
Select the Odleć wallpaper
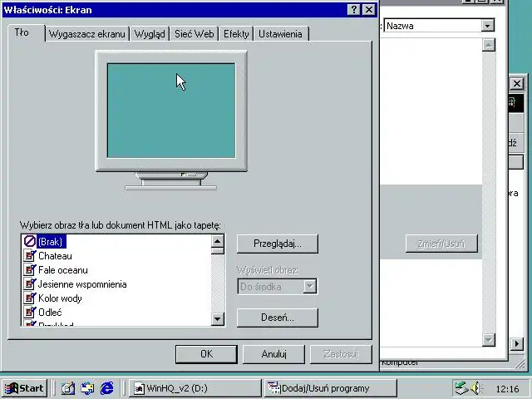(50, 313)
